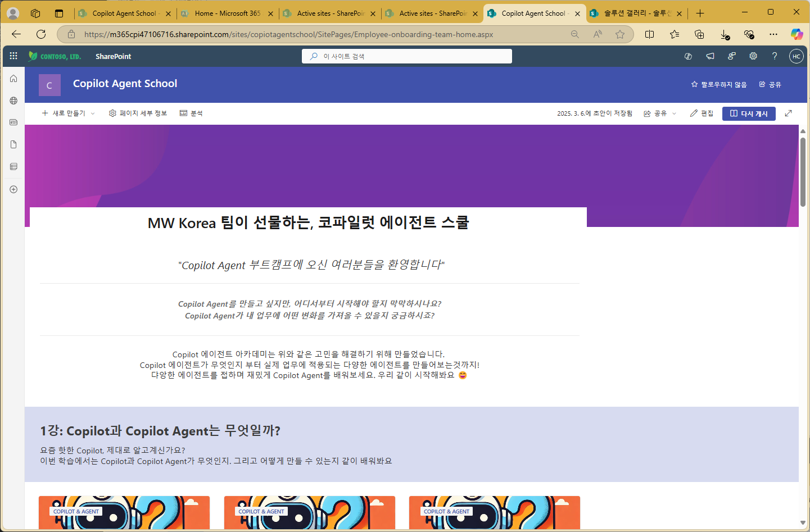Refresh the browser page
810x532 pixels.
click(41, 34)
